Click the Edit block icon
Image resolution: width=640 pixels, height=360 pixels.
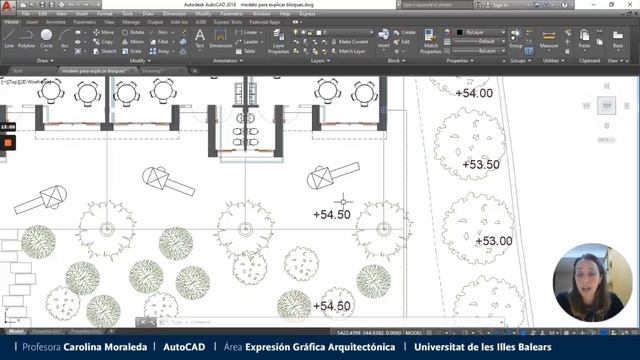click(397, 42)
